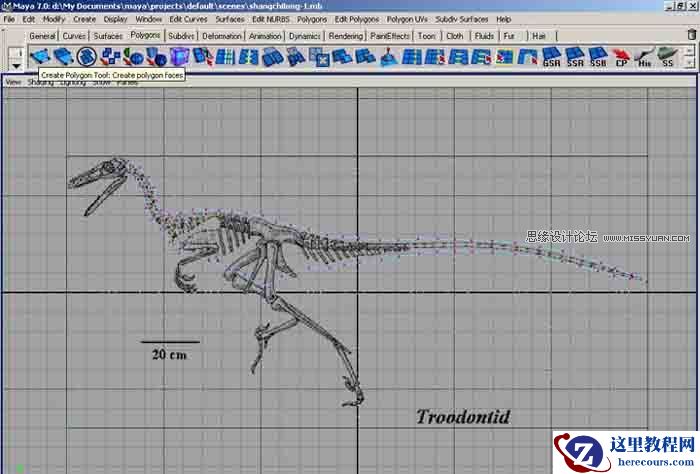Open the Edit Curves menu
Viewport: 700px width, 474px height.
[x=188, y=19]
